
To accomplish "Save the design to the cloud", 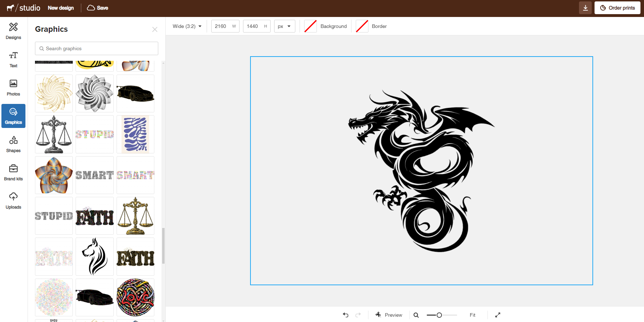I will 98,8.
